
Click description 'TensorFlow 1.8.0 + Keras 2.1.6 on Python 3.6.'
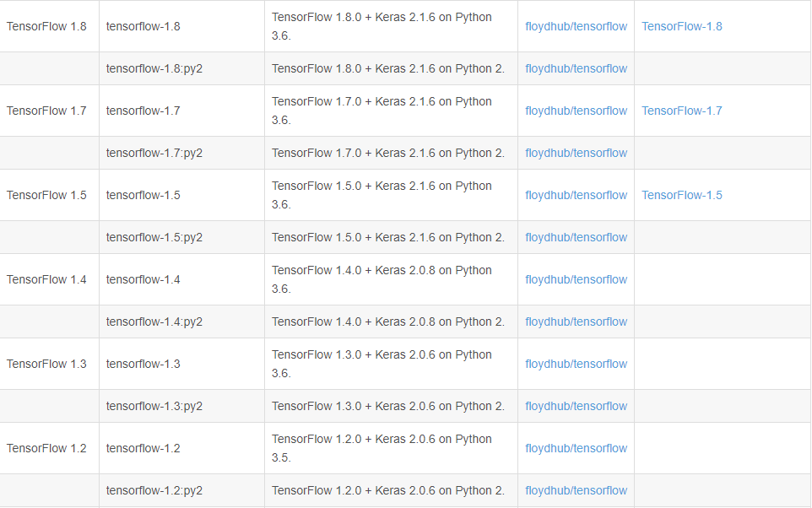[382, 26]
